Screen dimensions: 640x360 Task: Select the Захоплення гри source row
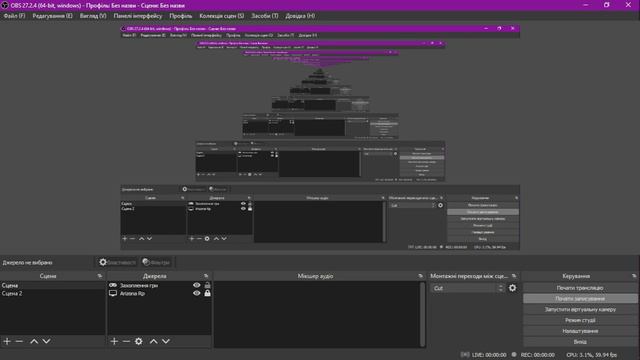[160, 285]
